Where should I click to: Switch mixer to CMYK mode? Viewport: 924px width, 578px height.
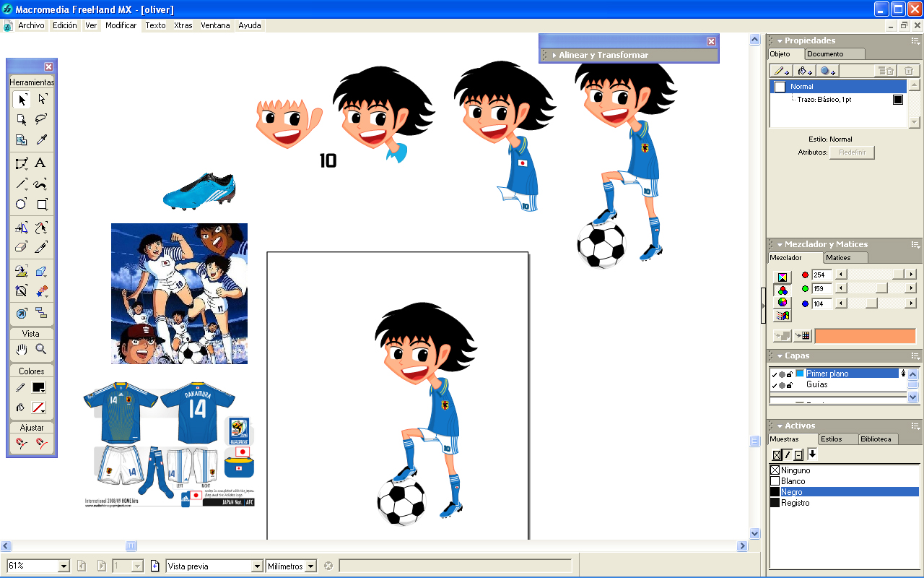coord(783,277)
